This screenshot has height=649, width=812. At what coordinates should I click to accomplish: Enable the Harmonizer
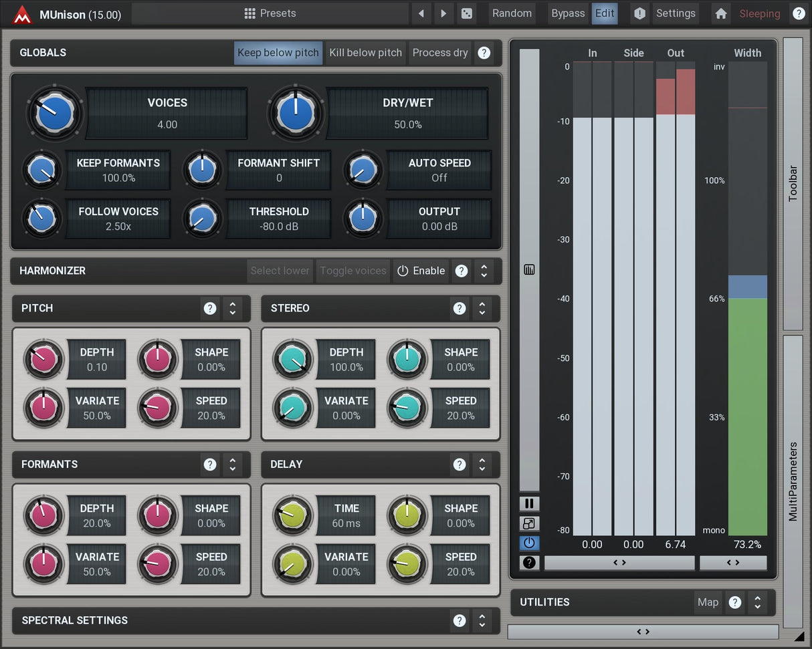(421, 271)
